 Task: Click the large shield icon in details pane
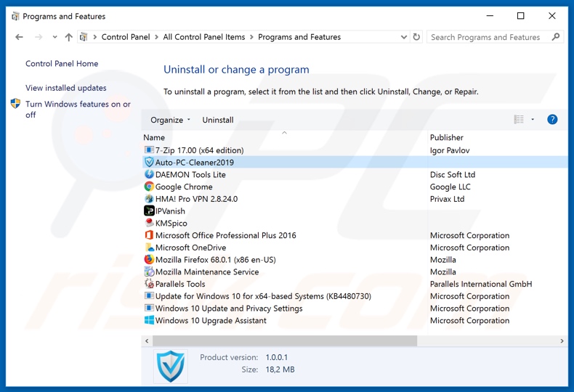coord(171,366)
